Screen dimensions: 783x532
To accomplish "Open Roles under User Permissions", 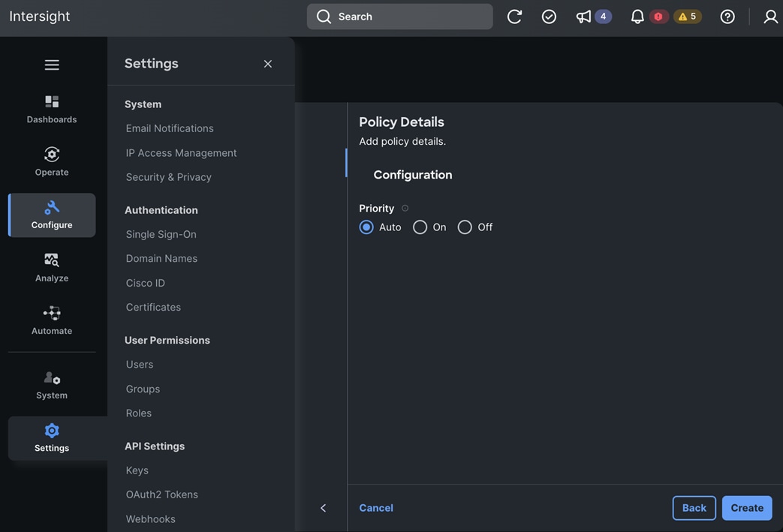I will 138,413.
